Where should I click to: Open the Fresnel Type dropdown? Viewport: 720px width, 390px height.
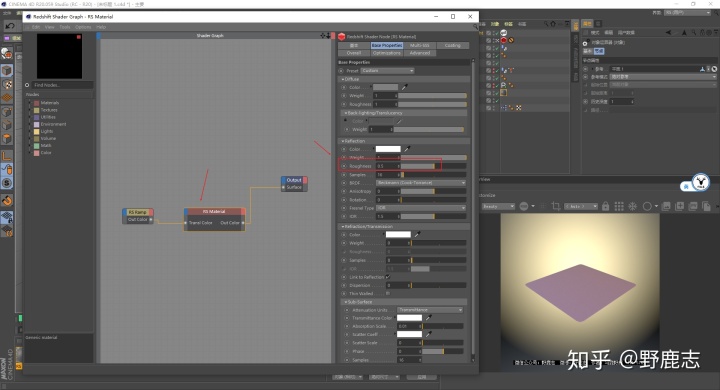(421, 208)
